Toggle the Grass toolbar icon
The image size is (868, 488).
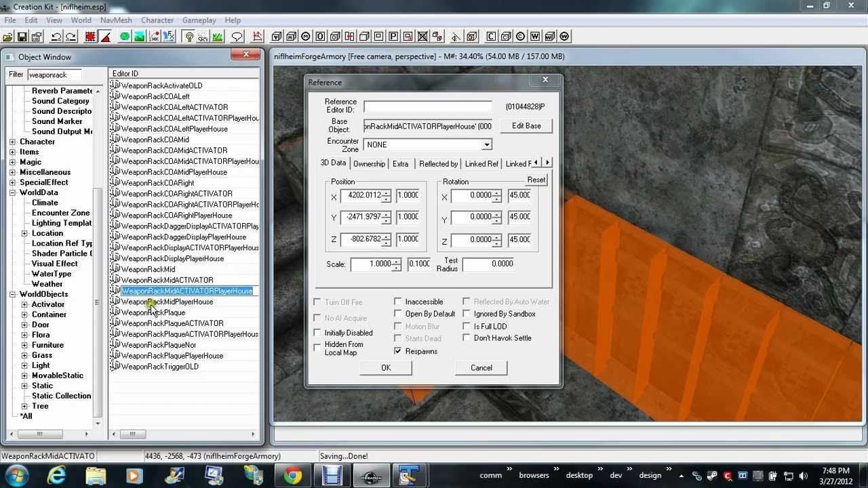tap(218, 37)
